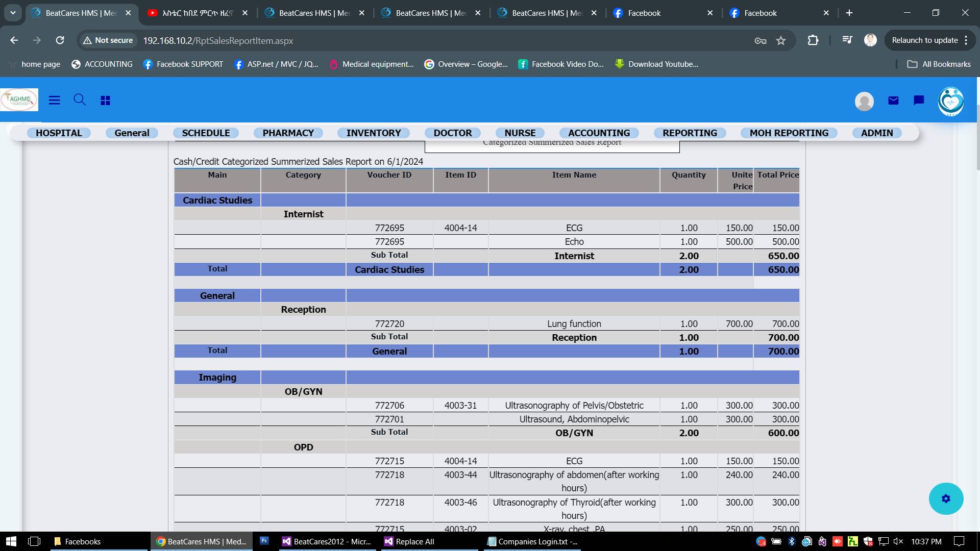Screen dimensions: 980x551
Task: Open the ACCOUNTING menu
Action: 599,133
